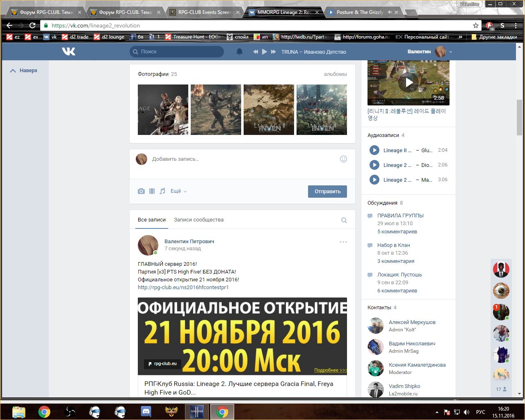The height and width of the screenshot is (420, 525).
Task: Show hidden system tray icons
Action: click(x=437, y=412)
